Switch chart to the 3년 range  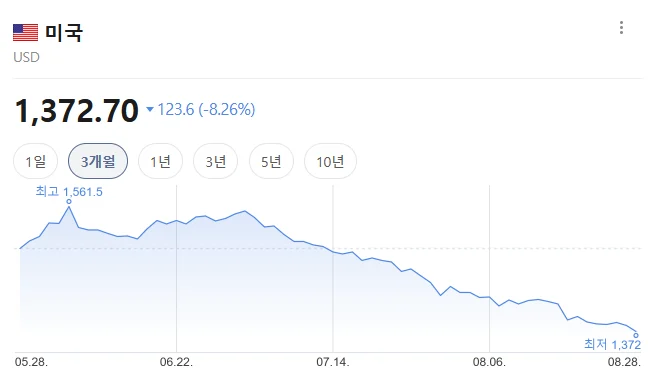pyautogui.click(x=215, y=161)
